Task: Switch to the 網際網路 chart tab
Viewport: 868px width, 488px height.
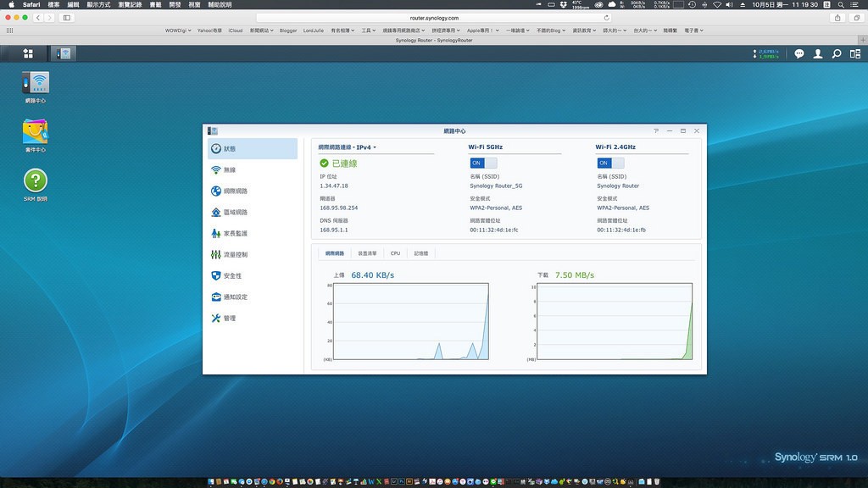Action: (x=334, y=253)
